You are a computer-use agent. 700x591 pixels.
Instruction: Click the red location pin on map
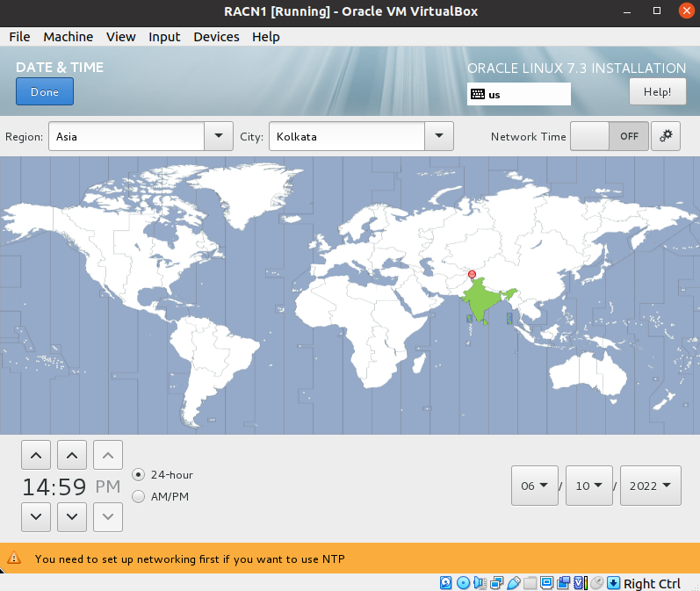tap(472, 274)
